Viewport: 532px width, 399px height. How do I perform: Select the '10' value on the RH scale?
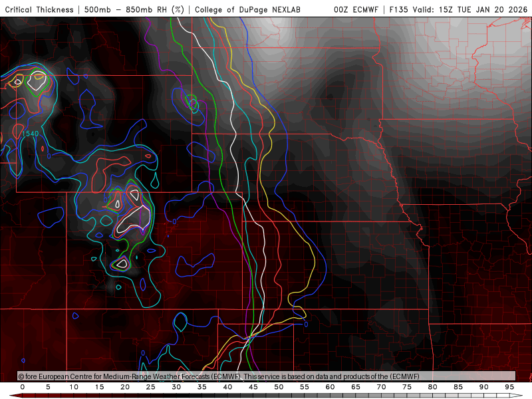(x=74, y=387)
